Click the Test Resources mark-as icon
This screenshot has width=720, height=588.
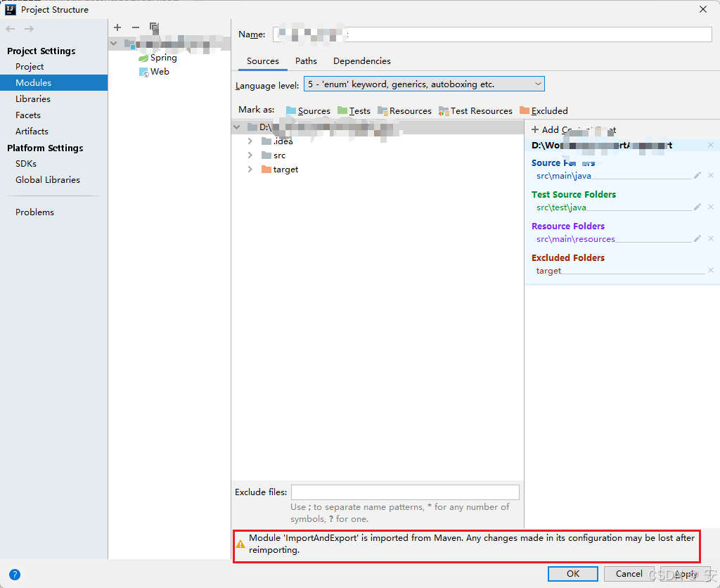pyautogui.click(x=444, y=110)
